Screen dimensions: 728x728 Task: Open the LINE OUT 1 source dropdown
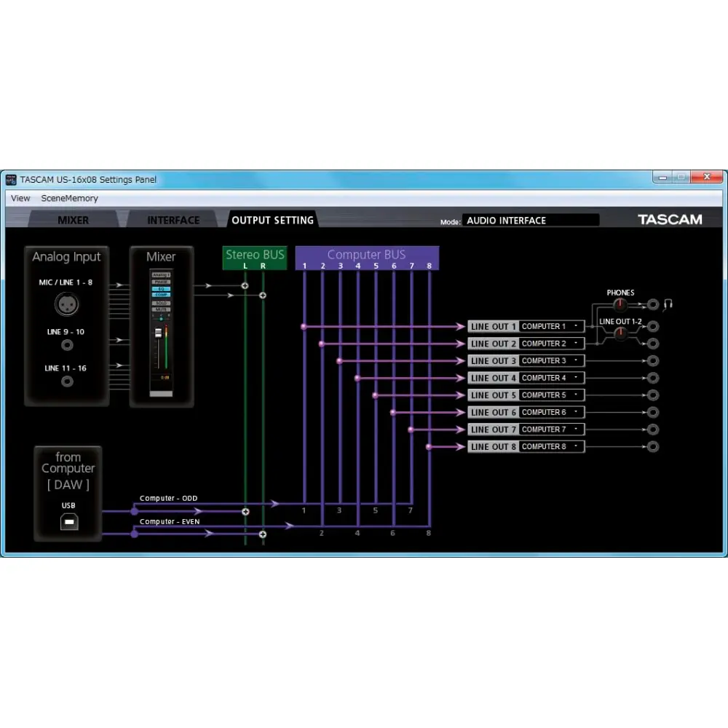point(551,326)
